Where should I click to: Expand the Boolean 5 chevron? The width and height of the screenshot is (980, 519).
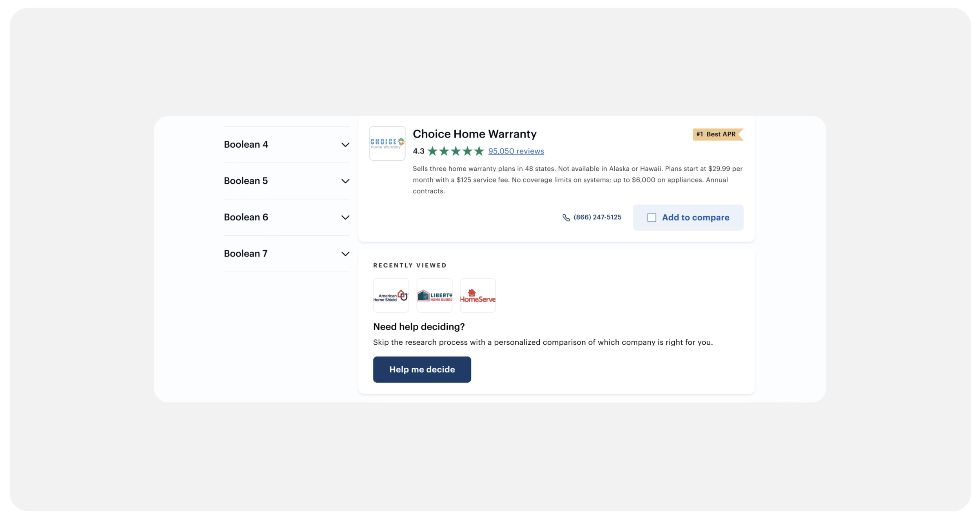click(x=345, y=181)
